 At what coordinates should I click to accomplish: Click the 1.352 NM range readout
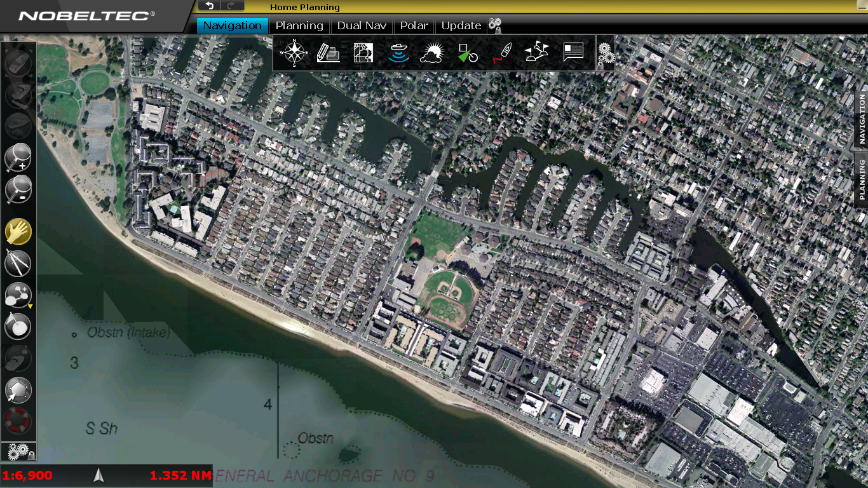coord(180,475)
